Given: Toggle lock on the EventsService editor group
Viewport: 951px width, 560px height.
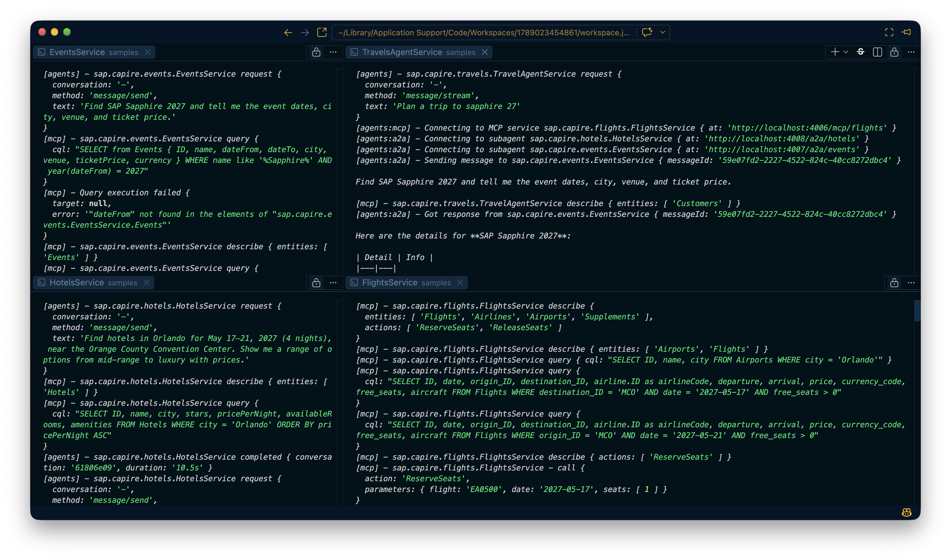Looking at the screenshot, I should (316, 52).
